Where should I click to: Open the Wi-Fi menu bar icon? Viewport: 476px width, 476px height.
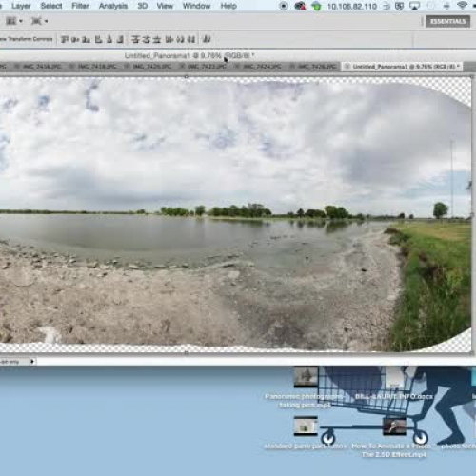tap(463, 6)
